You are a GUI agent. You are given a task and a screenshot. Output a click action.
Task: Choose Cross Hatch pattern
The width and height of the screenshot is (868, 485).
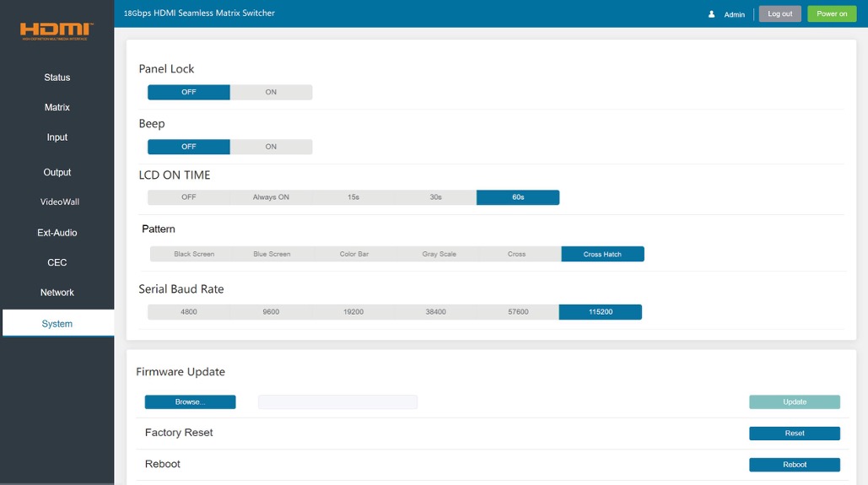click(x=602, y=254)
